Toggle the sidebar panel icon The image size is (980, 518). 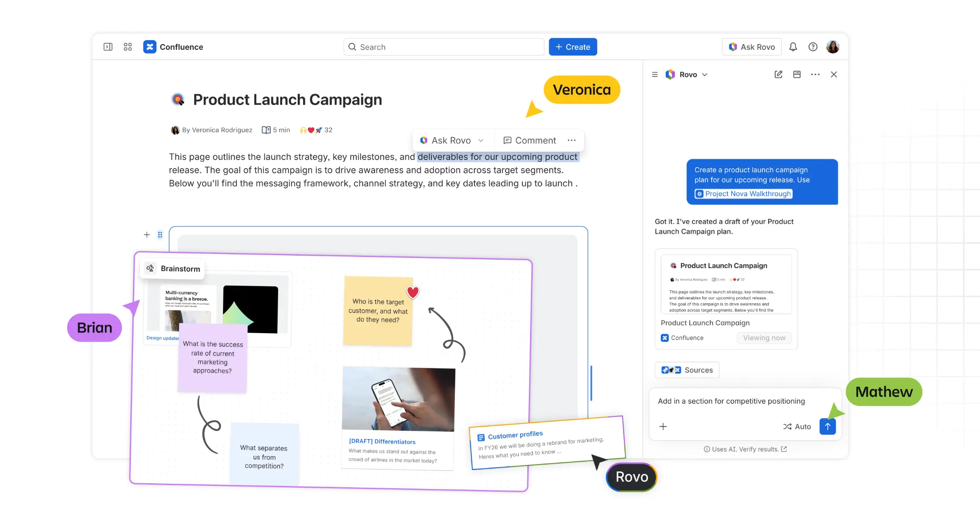pyautogui.click(x=108, y=47)
